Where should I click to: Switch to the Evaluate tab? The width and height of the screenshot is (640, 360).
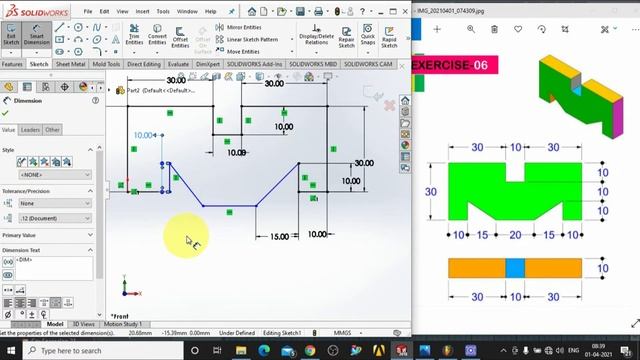tap(178, 64)
